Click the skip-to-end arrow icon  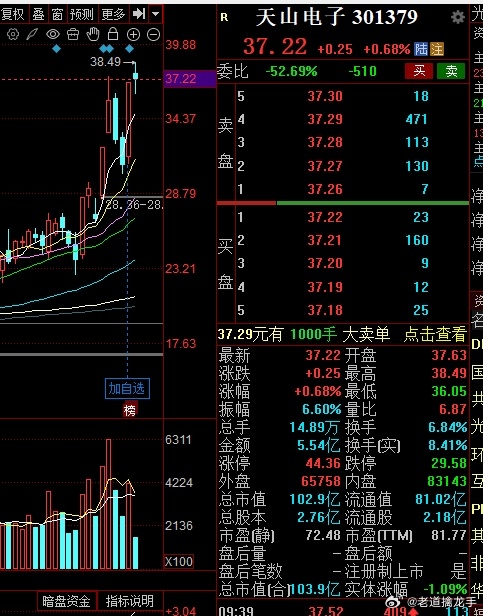click(139, 15)
